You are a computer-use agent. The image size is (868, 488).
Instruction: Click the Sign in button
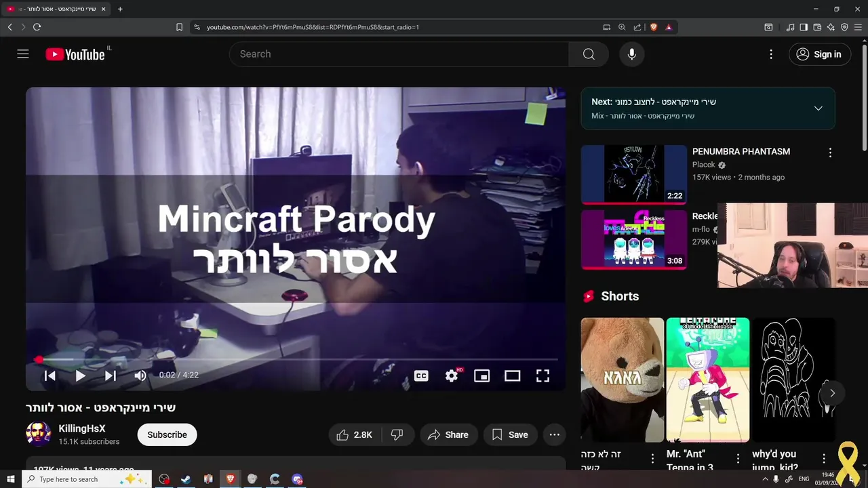click(820, 54)
